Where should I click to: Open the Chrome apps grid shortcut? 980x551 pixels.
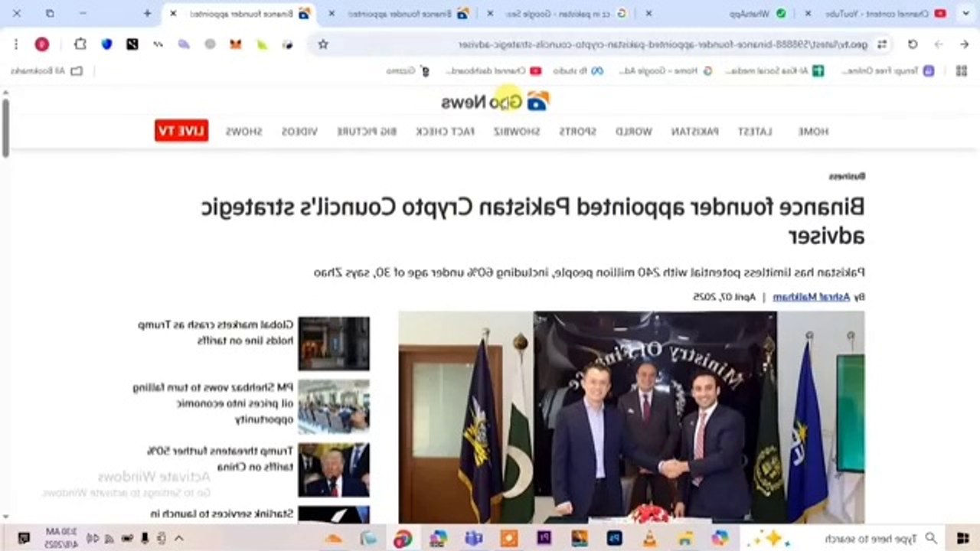coord(962,70)
